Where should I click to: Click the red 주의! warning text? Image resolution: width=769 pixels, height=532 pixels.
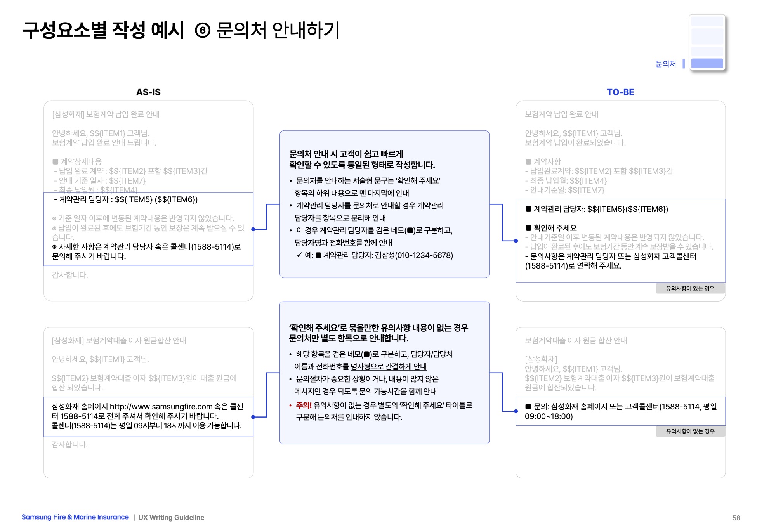coord(304,405)
